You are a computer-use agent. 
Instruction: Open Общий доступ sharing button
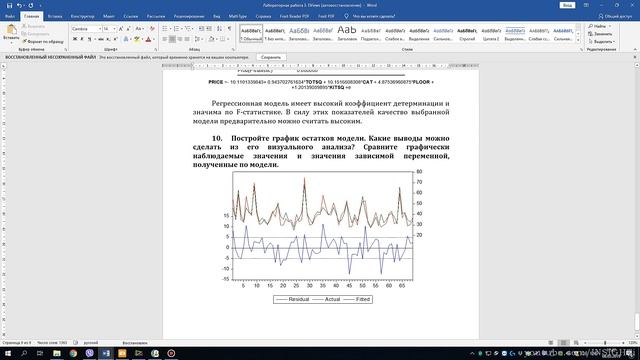615,16
